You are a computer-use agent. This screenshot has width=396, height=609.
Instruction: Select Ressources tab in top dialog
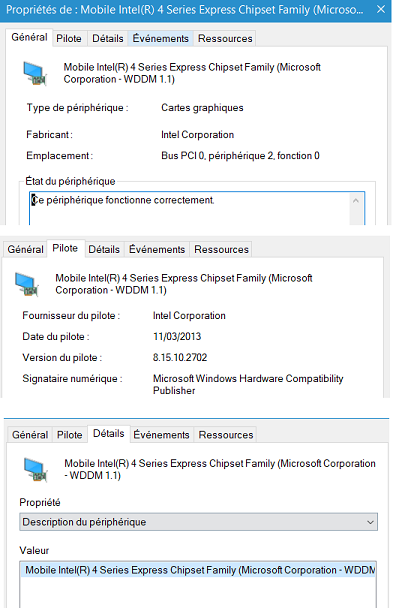point(225,38)
